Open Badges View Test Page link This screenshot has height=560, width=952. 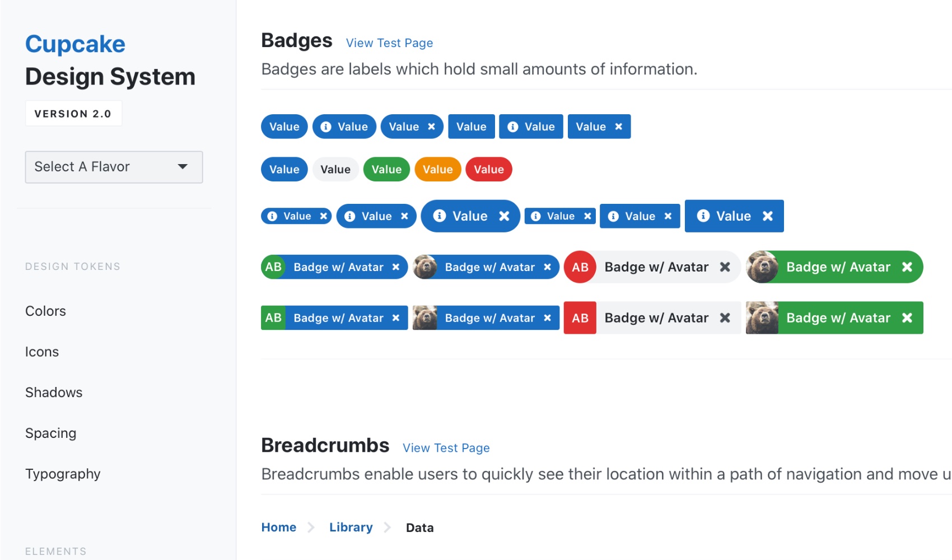389,43
